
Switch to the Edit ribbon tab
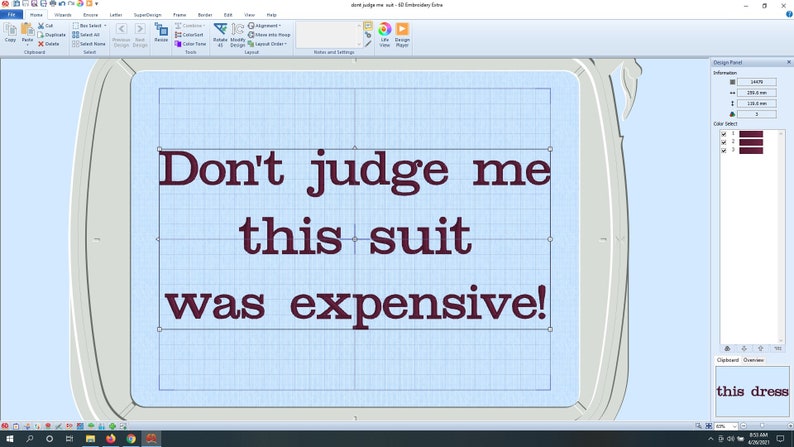(228, 15)
